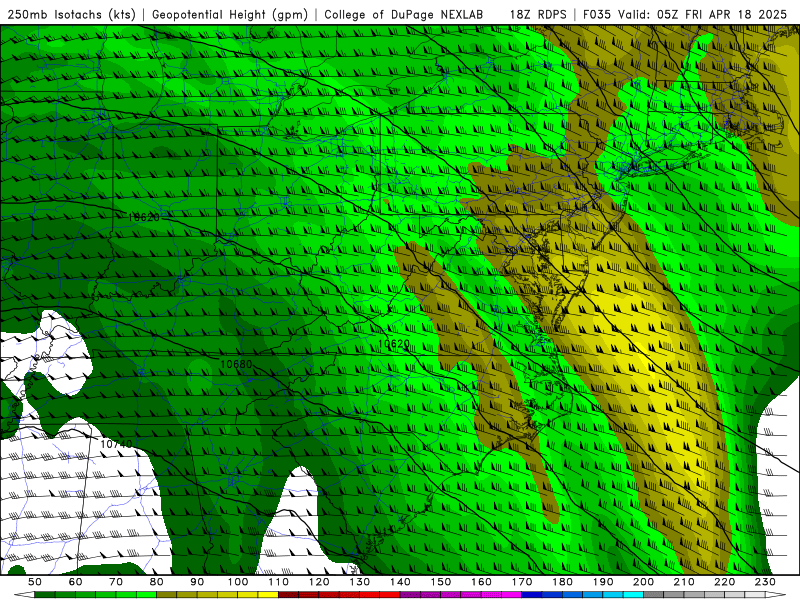Image resolution: width=800 pixels, height=600 pixels.
Task: Click the 120 label on the color scale
Action: click(319, 582)
